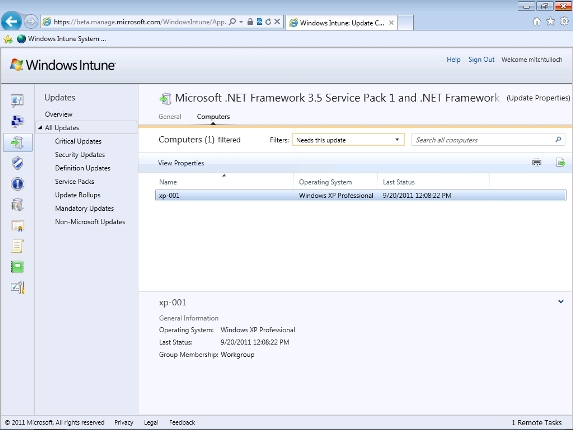Select Overview in Updates navigation

pos(58,114)
